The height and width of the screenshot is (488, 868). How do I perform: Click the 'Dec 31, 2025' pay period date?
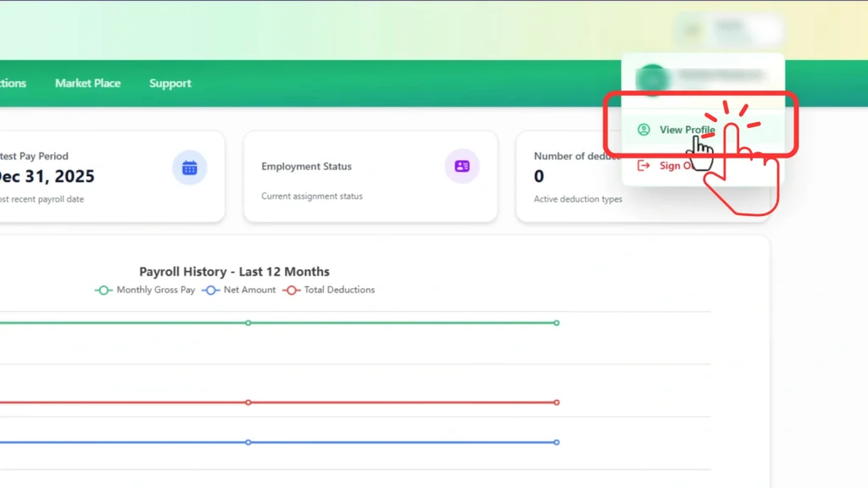click(x=47, y=176)
